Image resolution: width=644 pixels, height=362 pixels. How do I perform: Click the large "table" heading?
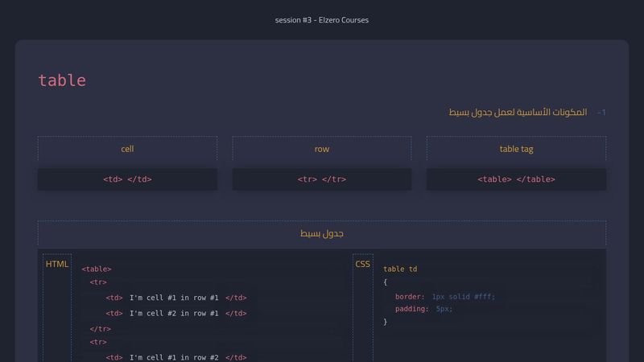pyautogui.click(x=62, y=80)
